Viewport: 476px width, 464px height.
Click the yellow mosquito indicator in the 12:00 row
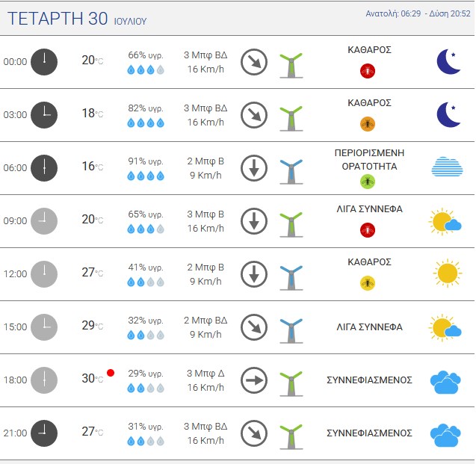368,283
